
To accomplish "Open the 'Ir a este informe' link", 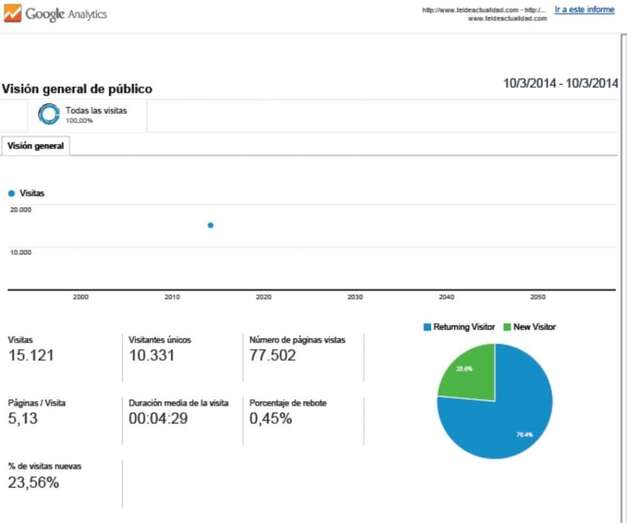I will (x=584, y=10).
